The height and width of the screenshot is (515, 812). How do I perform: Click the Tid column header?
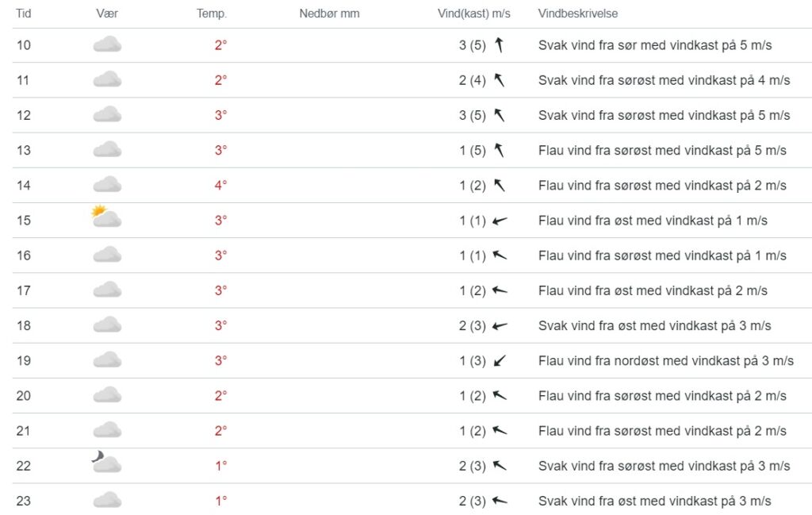click(24, 13)
